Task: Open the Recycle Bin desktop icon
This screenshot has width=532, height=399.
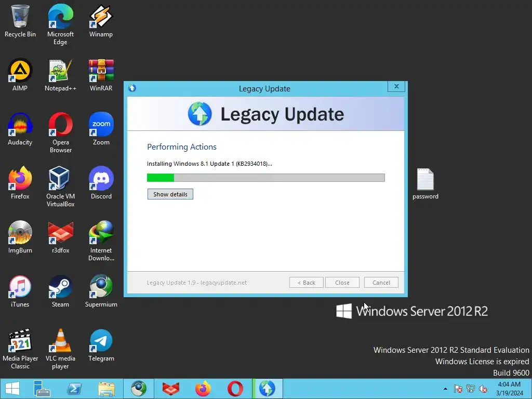Action: [x=20, y=21]
